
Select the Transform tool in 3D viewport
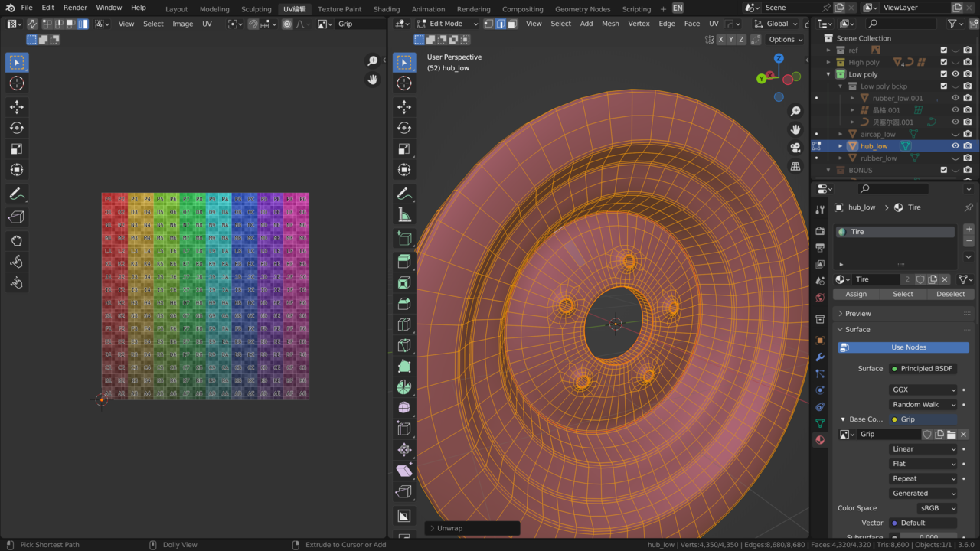[405, 170]
